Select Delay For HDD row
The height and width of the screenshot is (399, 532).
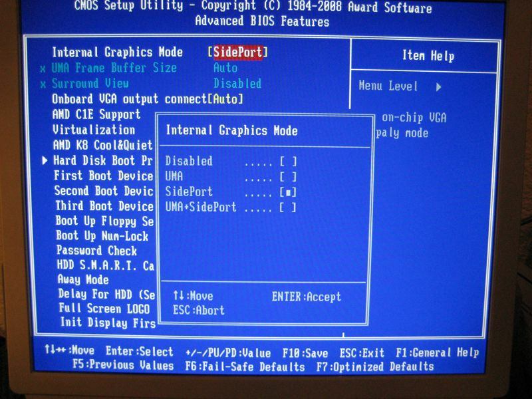(x=107, y=294)
